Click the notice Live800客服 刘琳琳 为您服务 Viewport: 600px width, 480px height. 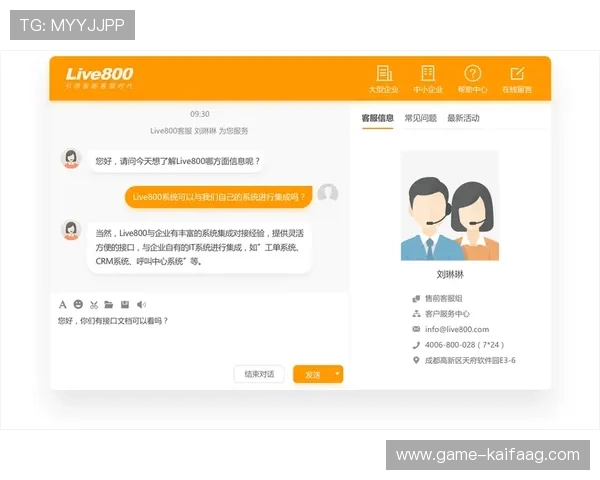(x=199, y=131)
